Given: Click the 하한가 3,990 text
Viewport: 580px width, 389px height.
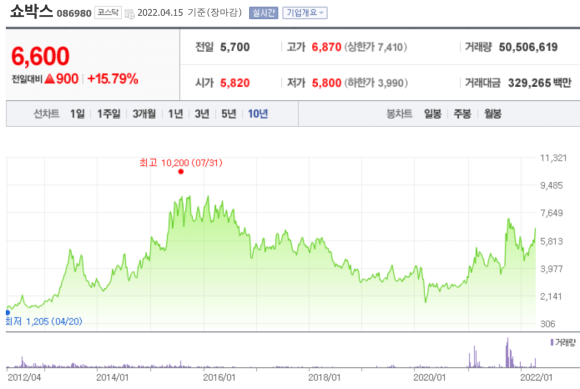Looking at the screenshot, I should point(376,83).
